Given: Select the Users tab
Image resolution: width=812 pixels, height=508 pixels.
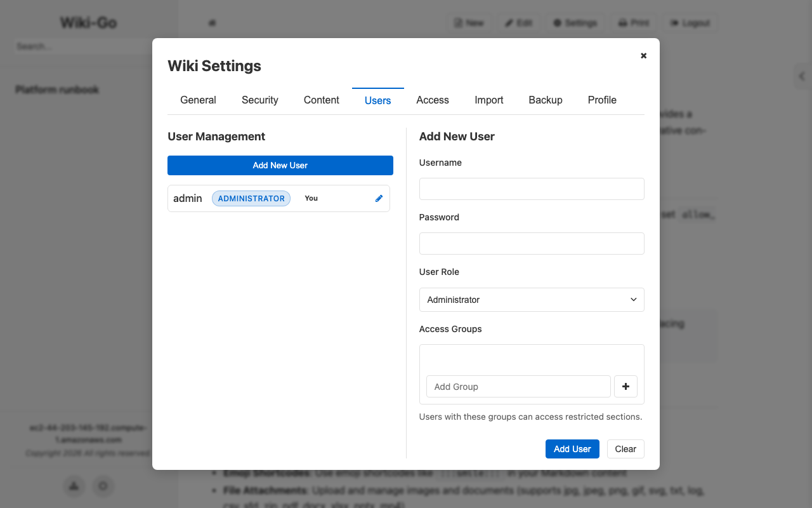Looking at the screenshot, I should pos(378,101).
